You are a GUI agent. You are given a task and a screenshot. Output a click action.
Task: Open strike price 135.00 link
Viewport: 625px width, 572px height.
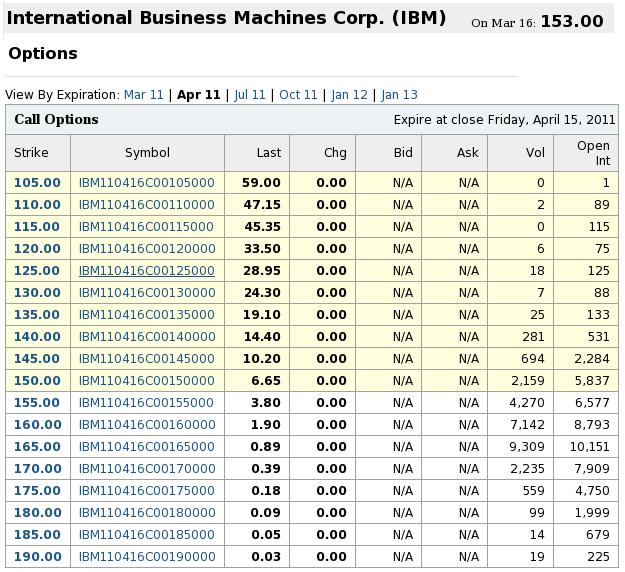[x=37, y=315]
